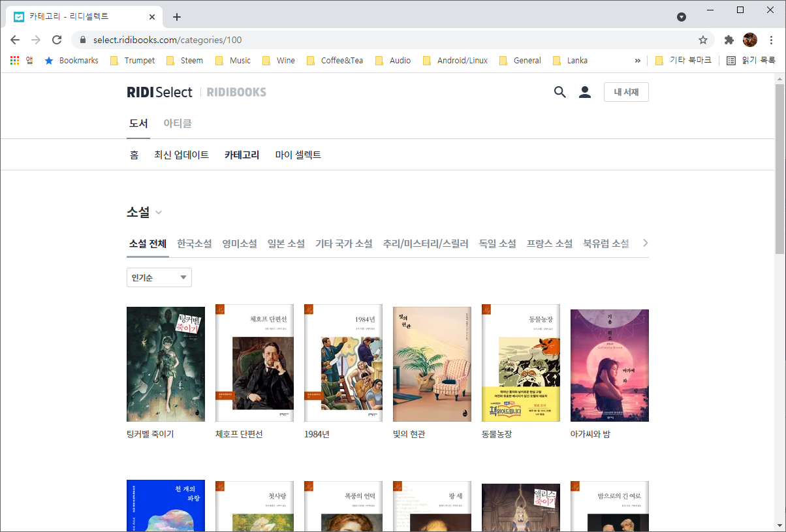Screen dimensions: 786x532
Task: Open the Wine bookmark folder
Action: coord(279,61)
